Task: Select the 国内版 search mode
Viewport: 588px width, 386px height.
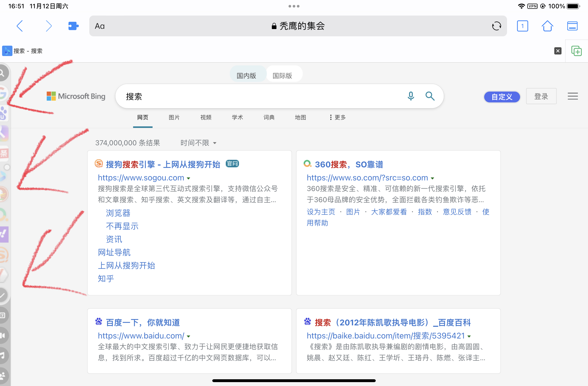Action: (246, 76)
